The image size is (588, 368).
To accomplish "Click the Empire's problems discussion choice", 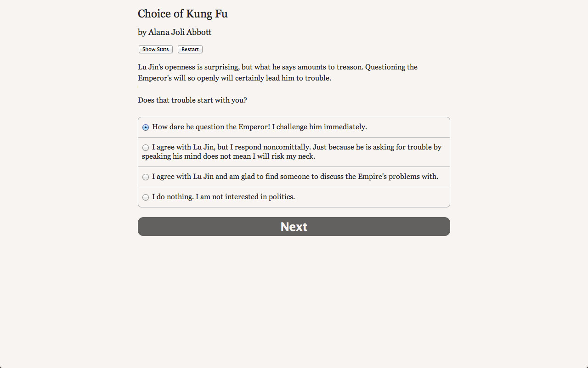I will coord(295,176).
